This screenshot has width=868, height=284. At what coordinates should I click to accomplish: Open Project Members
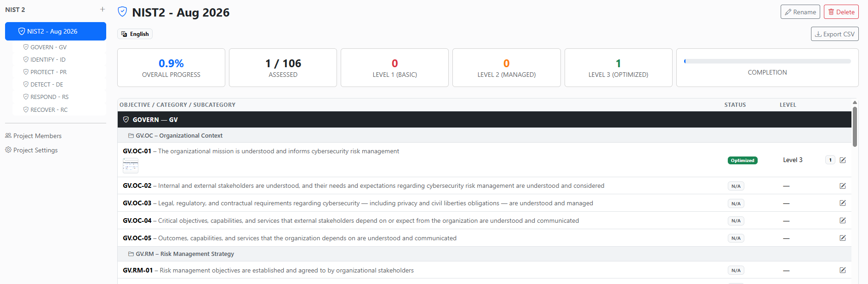point(33,136)
